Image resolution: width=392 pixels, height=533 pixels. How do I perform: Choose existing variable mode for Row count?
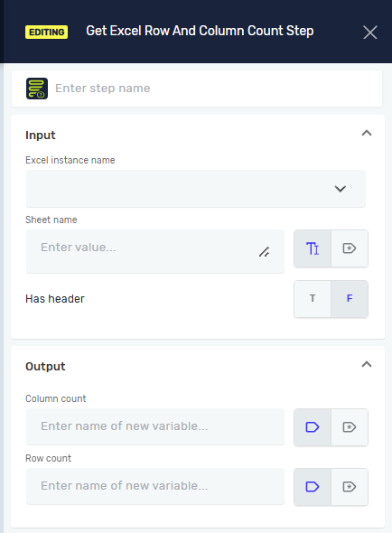point(350,487)
